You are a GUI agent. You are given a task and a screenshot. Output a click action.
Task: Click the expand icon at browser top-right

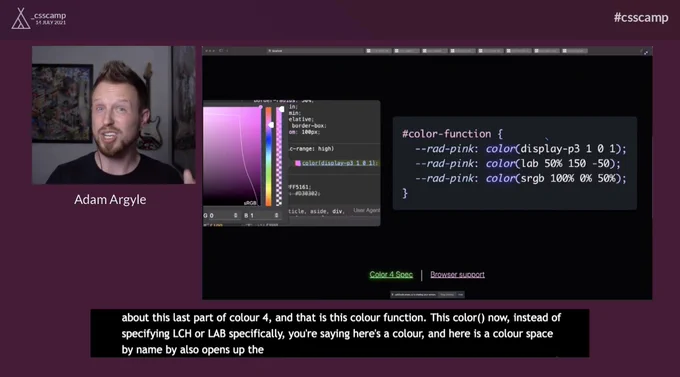(x=646, y=52)
